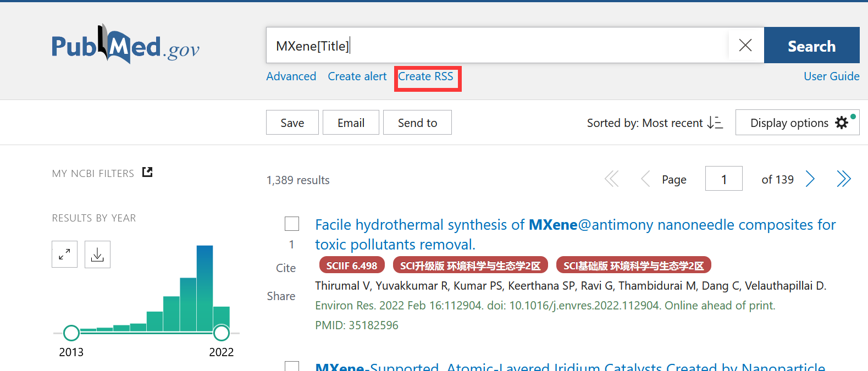Toggle sort order direction icon
Viewport: 868px width, 371px height.
[x=715, y=123]
